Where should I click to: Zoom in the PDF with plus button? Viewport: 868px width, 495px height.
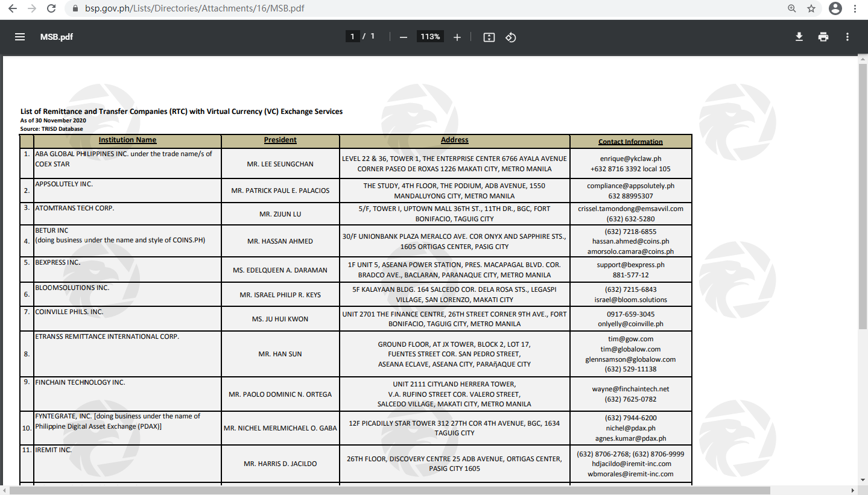pyautogui.click(x=457, y=37)
